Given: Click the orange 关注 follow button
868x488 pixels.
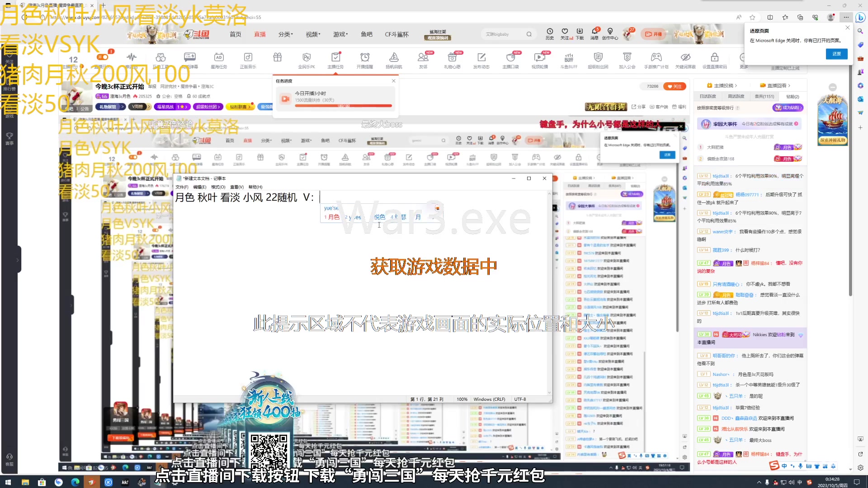Looking at the screenshot, I should tap(675, 86).
